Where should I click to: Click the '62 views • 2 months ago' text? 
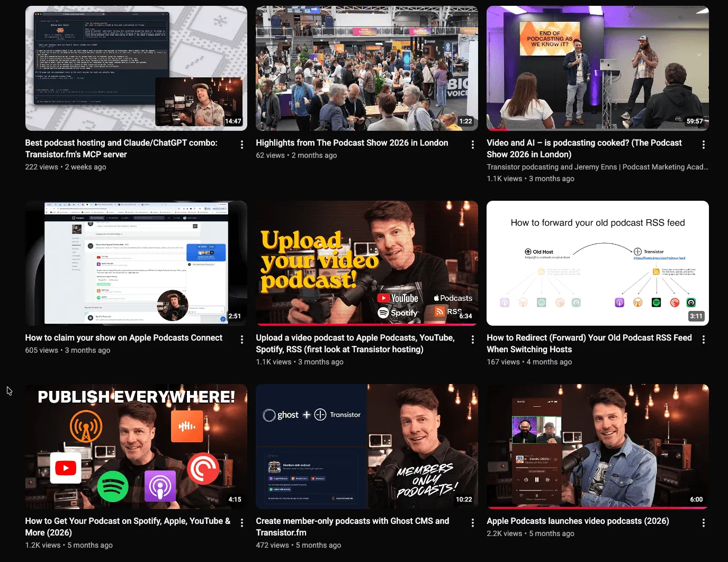point(296,155)
